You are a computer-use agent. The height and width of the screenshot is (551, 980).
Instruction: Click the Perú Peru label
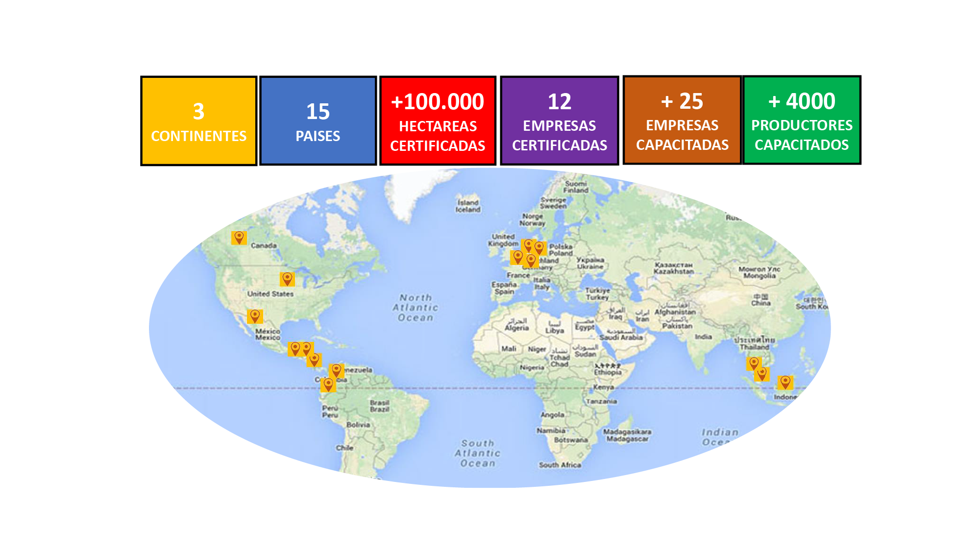(x=330, y=411)
